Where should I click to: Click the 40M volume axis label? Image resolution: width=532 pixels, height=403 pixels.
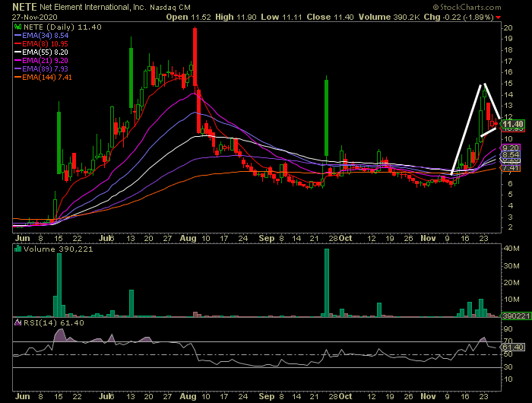pos(511,249)
